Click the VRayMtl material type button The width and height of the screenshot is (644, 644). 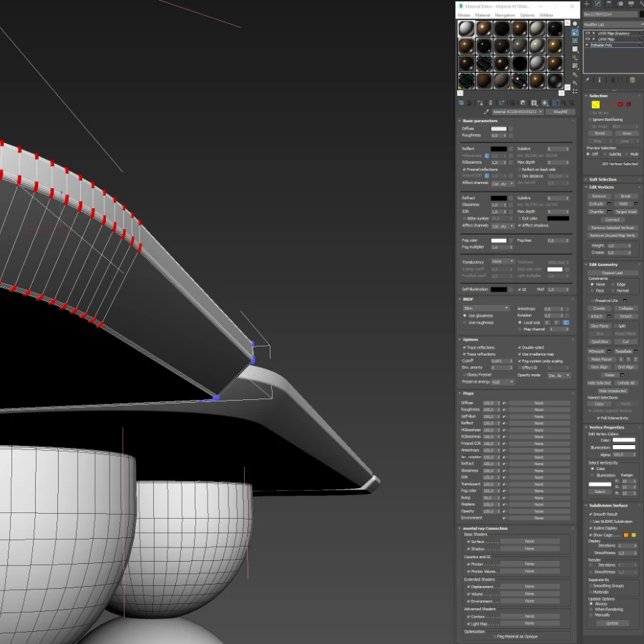[560, 112]
